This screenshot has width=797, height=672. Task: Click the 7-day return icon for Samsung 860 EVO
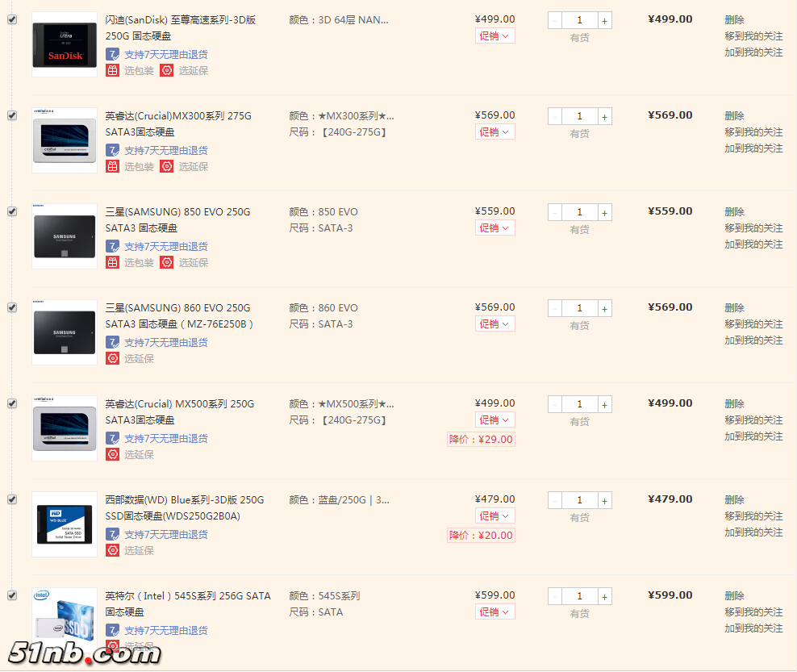[x=112, y=342]
